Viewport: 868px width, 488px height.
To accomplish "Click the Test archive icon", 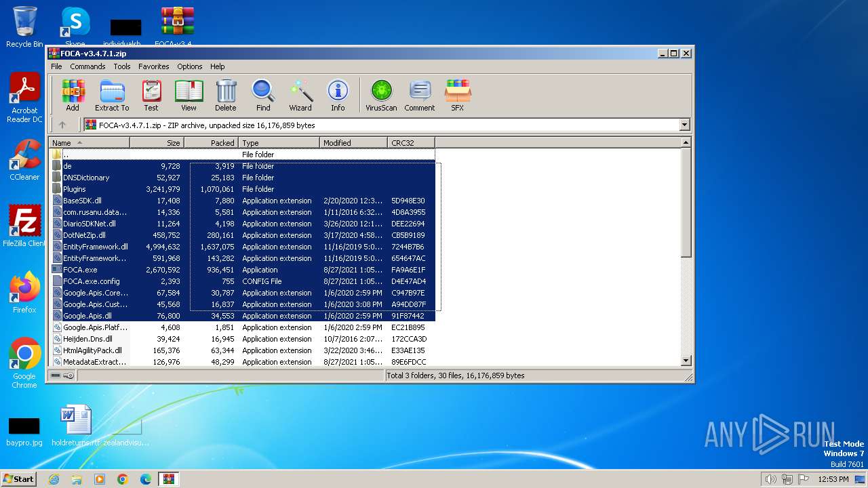I will (x=151, y=95).
